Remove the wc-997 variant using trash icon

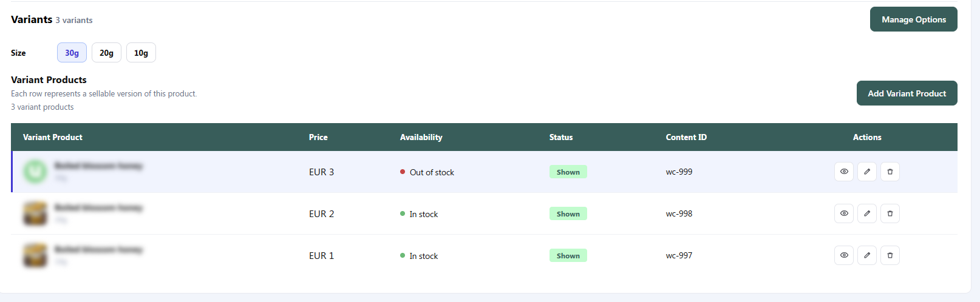[x=890, y=255]
